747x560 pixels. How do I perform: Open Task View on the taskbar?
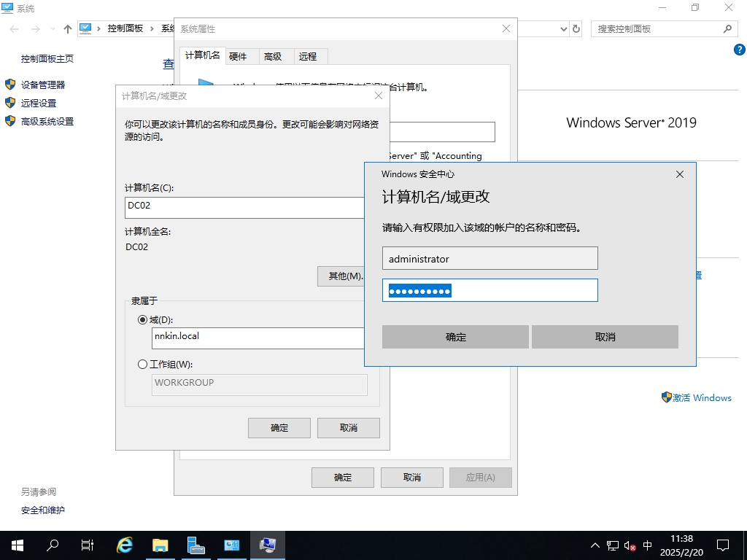click(88, 545)
